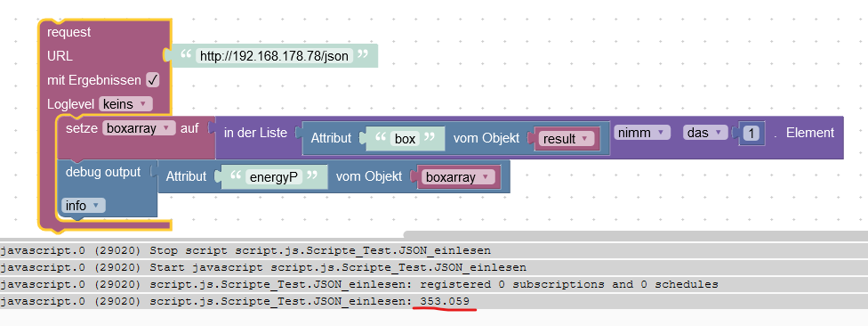The height and width of the screenshot is (326, 868).
Task: Click the 'Stop script' log line
Action: pyautogui.click(x=434, y=250)
